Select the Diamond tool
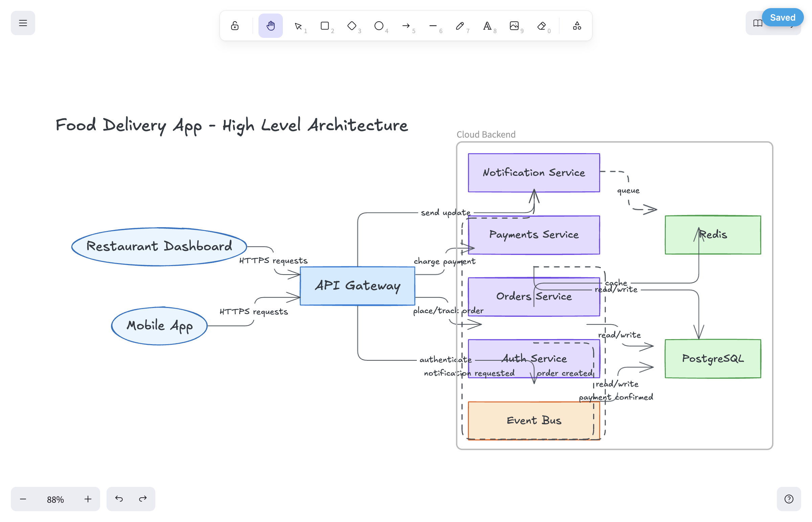812x522 pixels. point(352,26)
